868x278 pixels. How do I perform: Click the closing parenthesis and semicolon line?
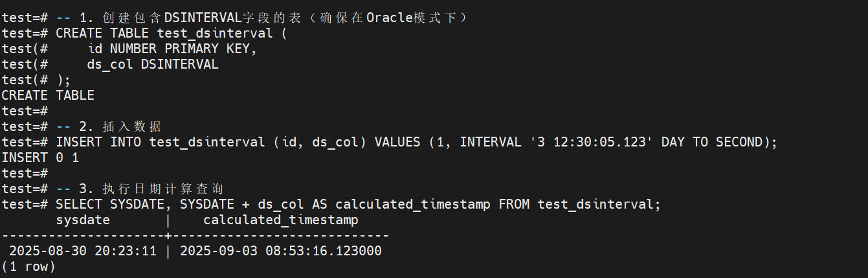63,80
